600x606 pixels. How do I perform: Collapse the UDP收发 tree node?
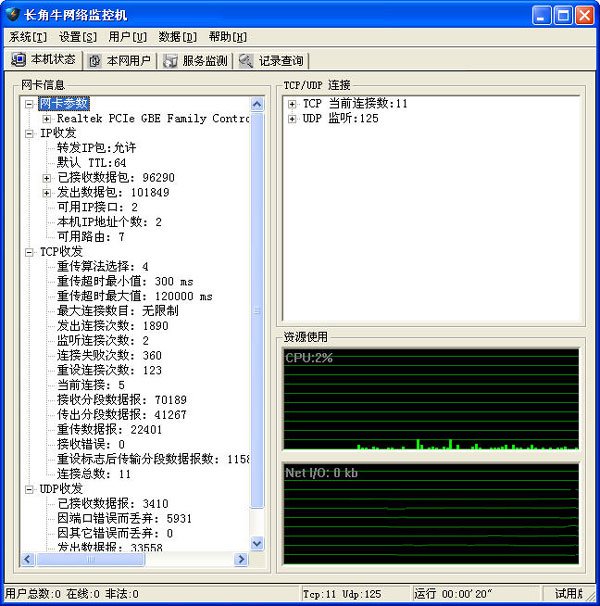(29, 490)
